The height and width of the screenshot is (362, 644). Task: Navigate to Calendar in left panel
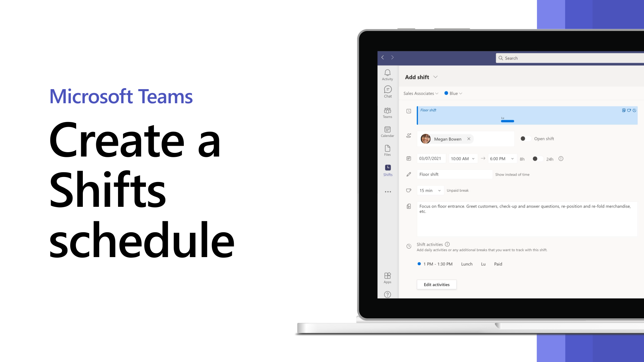point(387,131)
